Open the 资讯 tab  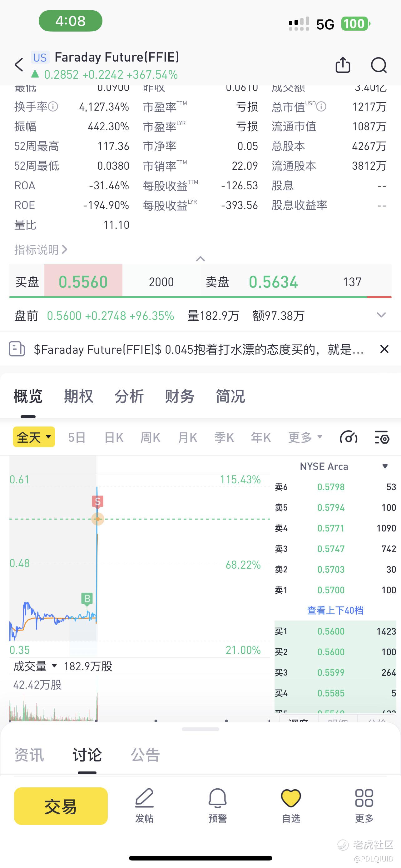pos(29,755)
